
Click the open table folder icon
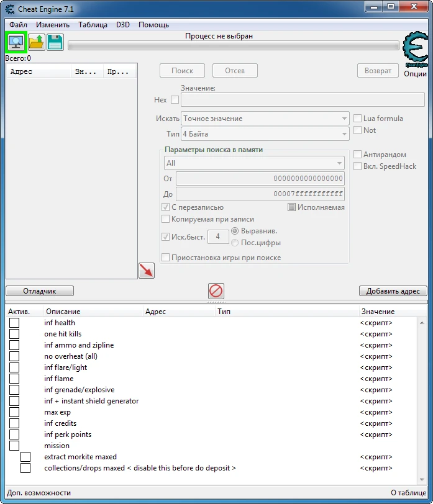click(x=36, y=42)
